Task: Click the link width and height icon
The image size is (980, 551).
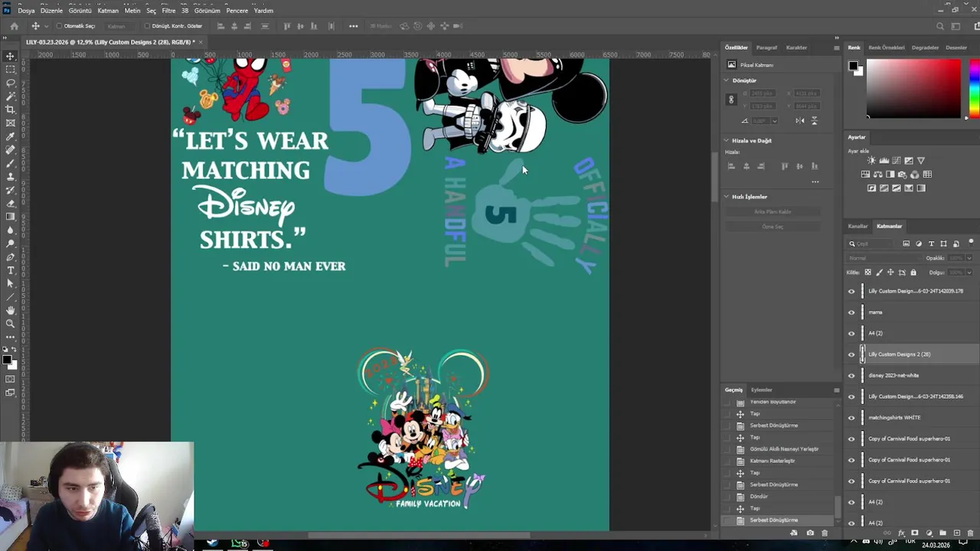Action: (731, 99)
